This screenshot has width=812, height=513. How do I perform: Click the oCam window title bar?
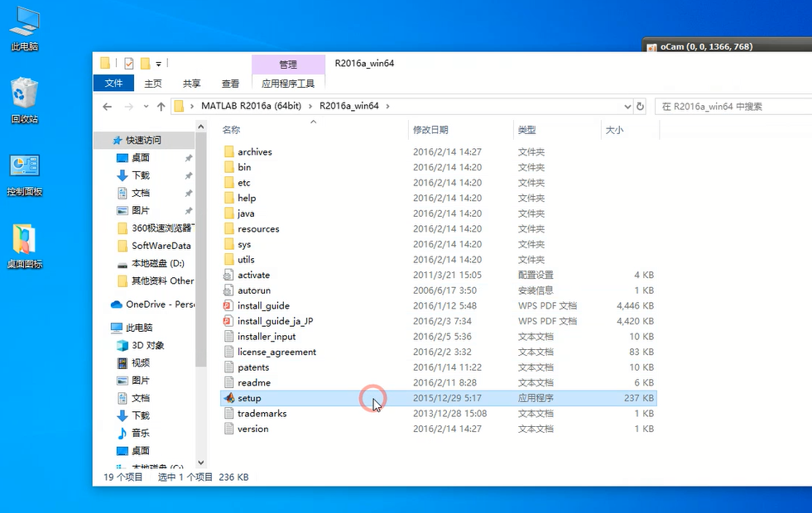coord(727,46)
